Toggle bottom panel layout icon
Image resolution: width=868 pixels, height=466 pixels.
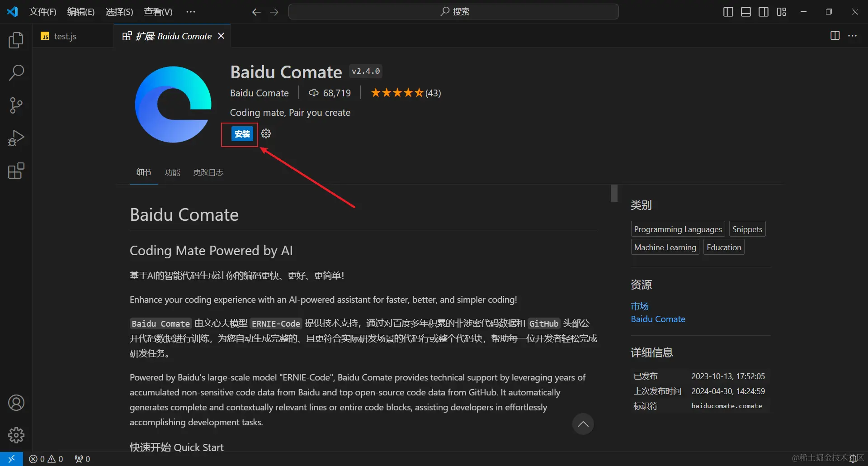tap(746, 12)
